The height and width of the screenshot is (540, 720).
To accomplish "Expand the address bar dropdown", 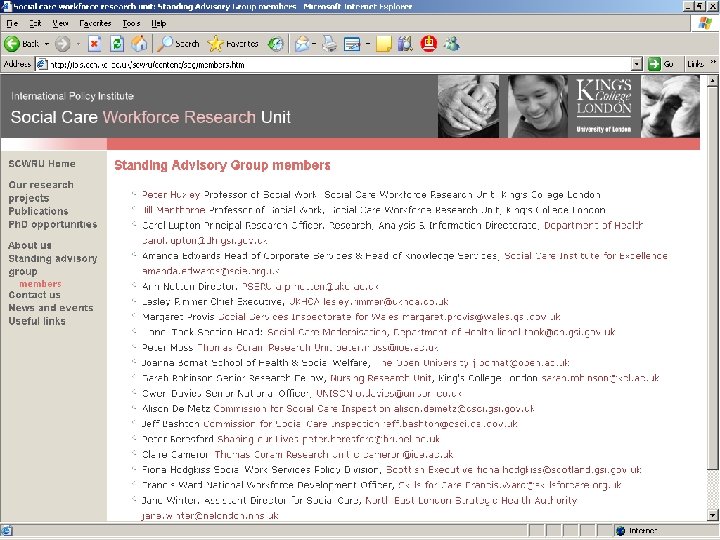I will [636, 64].
